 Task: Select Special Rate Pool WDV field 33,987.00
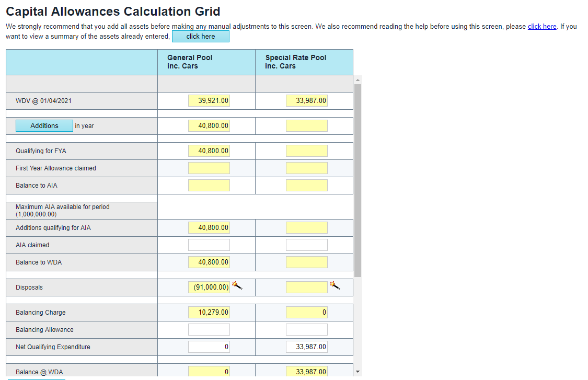(307, 101)
